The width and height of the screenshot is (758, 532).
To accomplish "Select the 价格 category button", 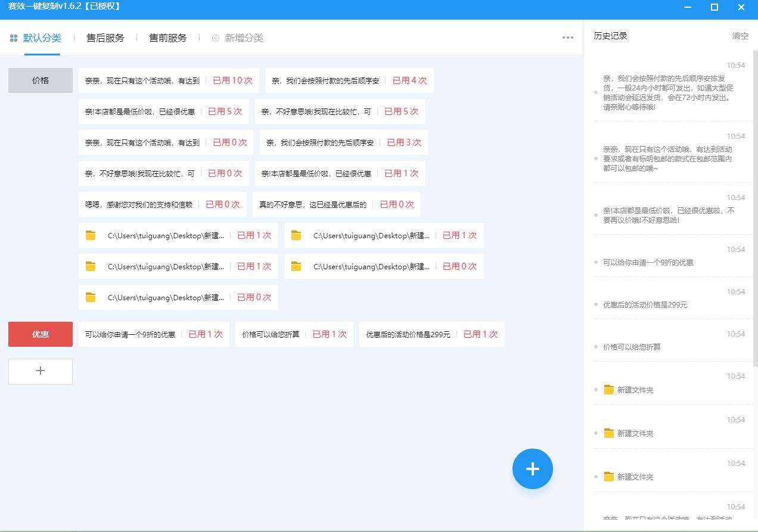I will click(x=40, y=80).
